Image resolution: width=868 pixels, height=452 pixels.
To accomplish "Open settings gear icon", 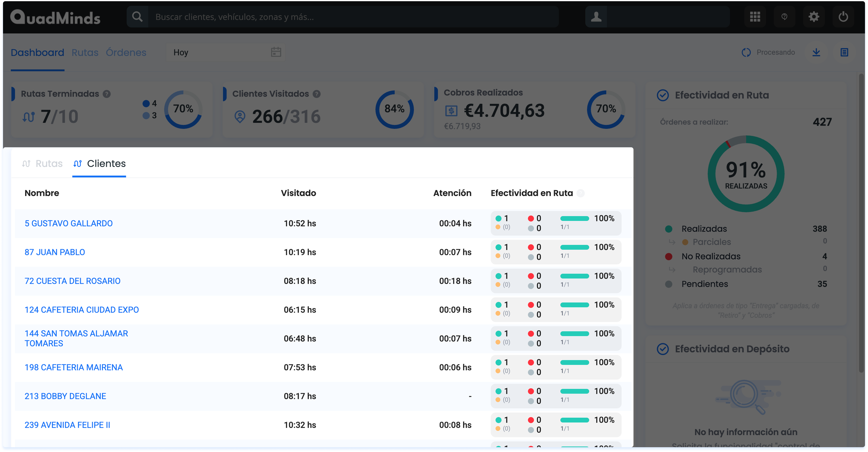I will pyautogui.click(x=813, y=16).
